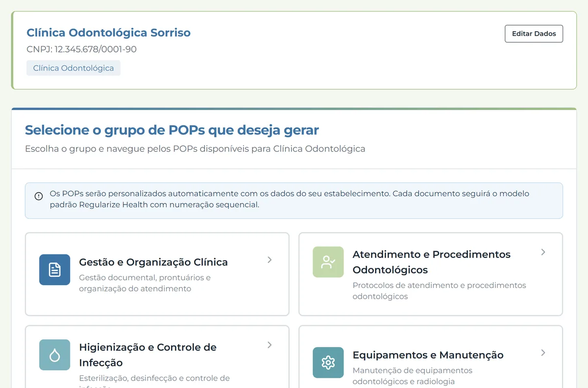Image resolution: width=588 pixels, height=388 pixels.
Task: Expand Higienização e Controle de Infecção chevron
Action: click(269, 345)
